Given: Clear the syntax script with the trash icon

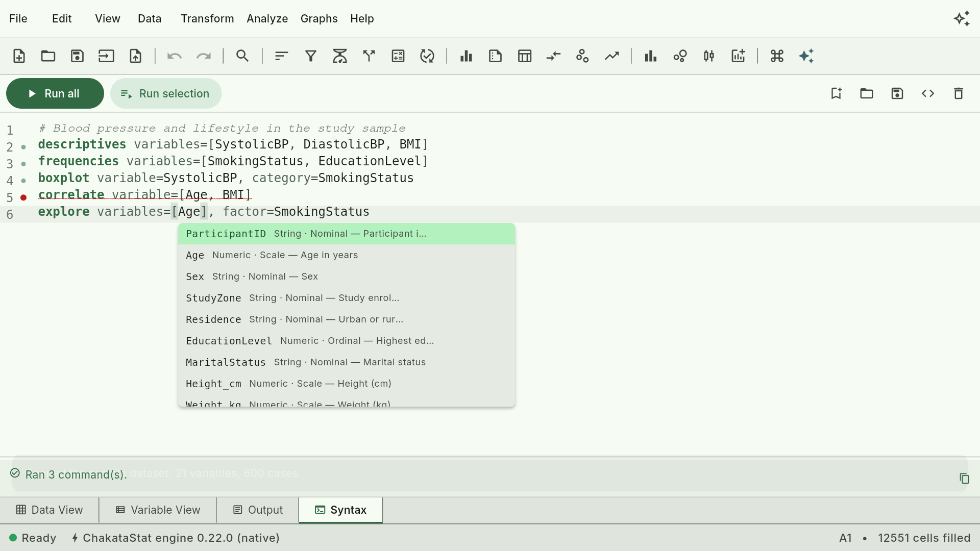Looking at the screenshot, I should 959,93.
